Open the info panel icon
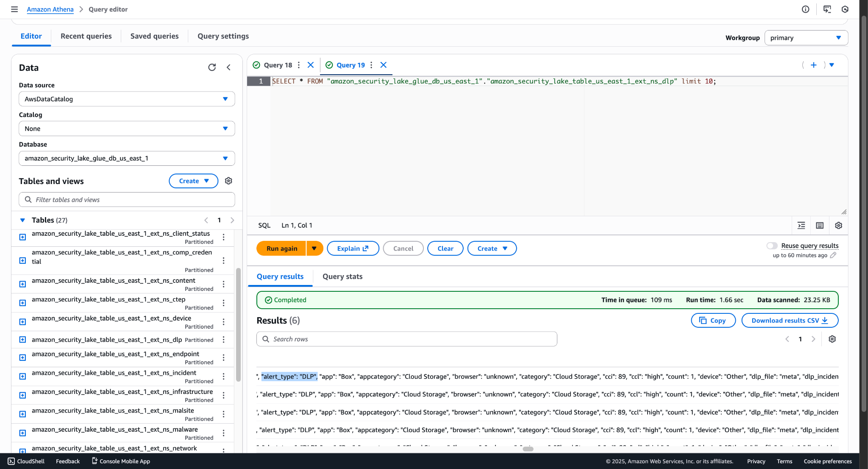The width and height of the screenshot is (868, 469). click(805, 9)
